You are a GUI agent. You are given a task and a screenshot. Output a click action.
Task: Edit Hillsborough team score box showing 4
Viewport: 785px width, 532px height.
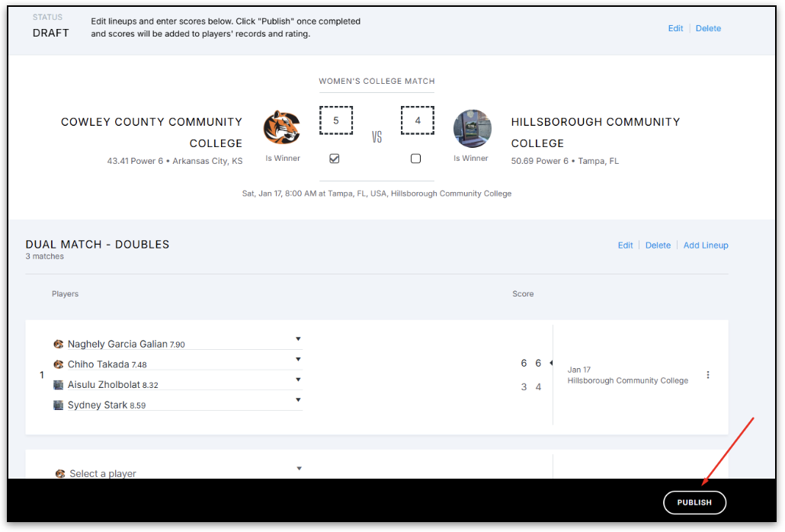pos(418,120)
